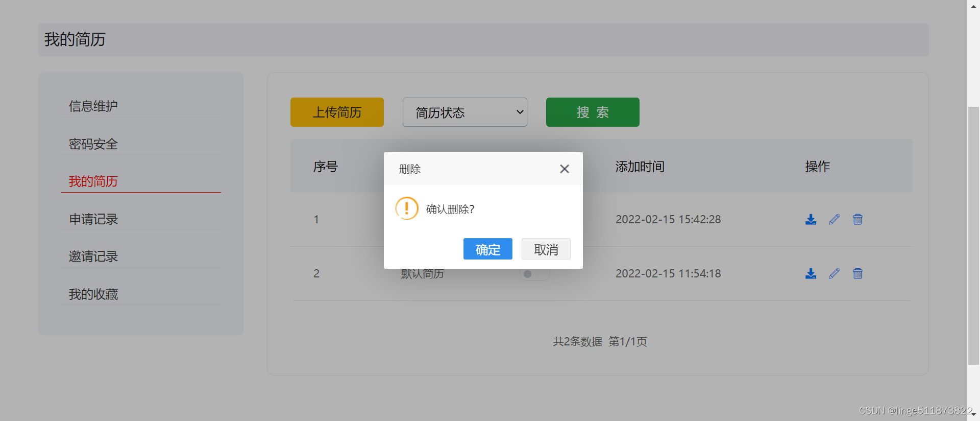
Task: Click the 默认简历 label in row 2
Action: click(x=423, y=274)
